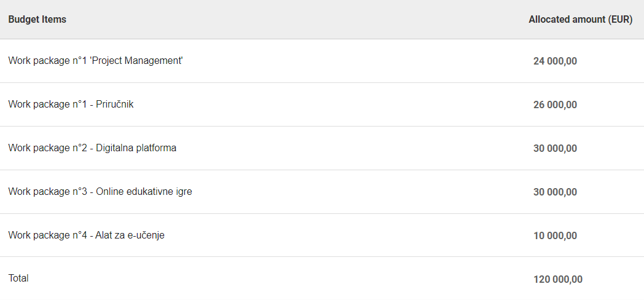Click the Allocated amount (EUR) column header

point(580,20)
